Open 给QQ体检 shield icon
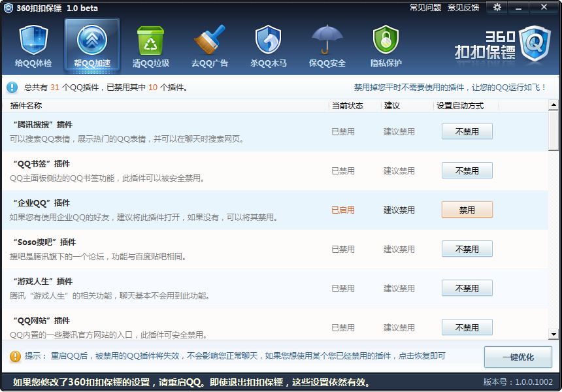Viewport: 562px width, 392px height. 33,39
